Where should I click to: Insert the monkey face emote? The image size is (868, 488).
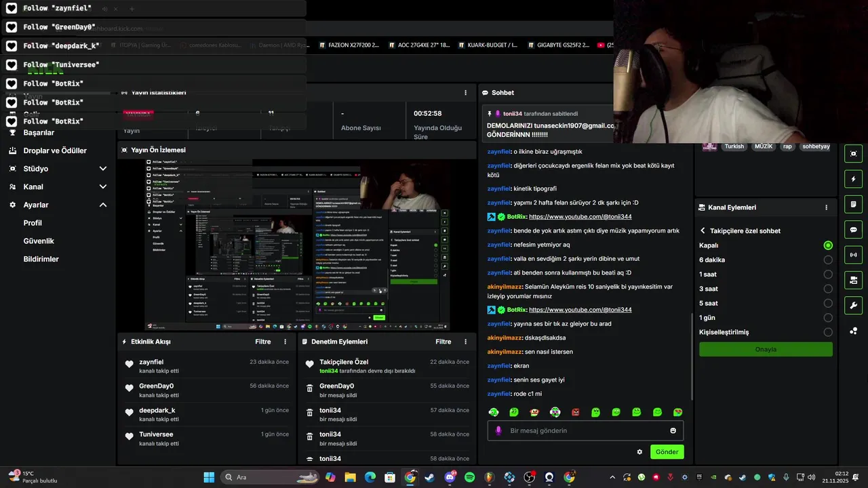point(534,412)
